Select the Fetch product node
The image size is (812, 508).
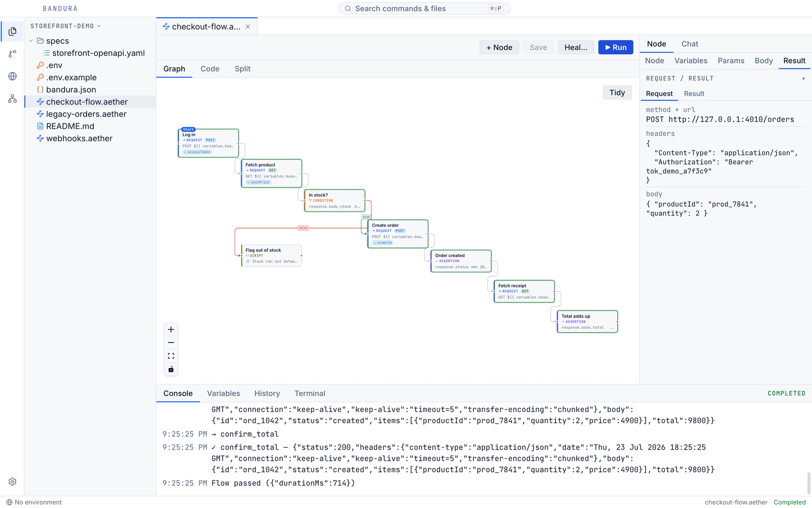(272, 173)
